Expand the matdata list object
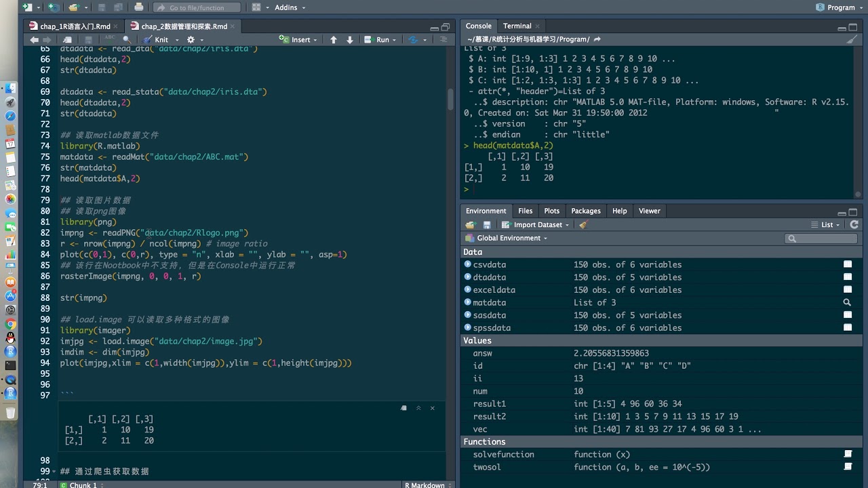 click(x=467, y=302)
